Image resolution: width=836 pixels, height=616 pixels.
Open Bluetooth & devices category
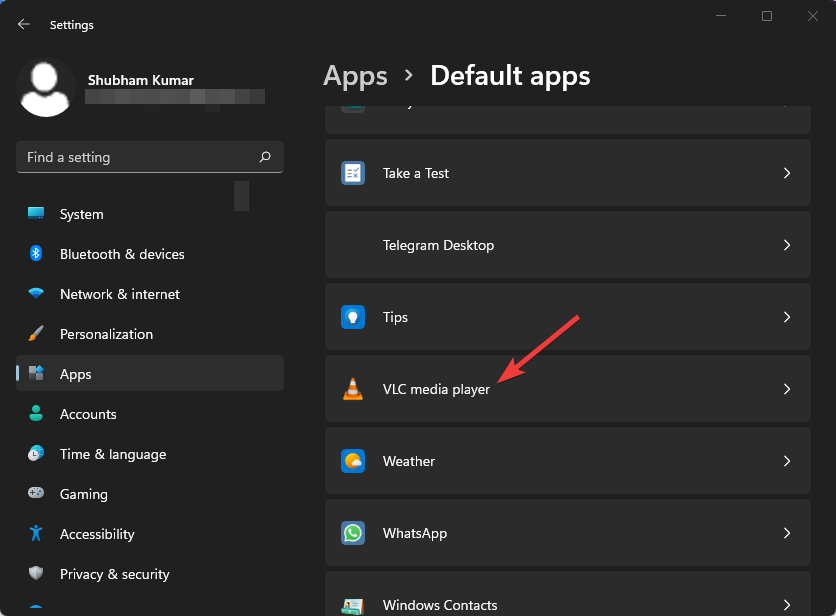pyautogui.click(x=150, y=254)
